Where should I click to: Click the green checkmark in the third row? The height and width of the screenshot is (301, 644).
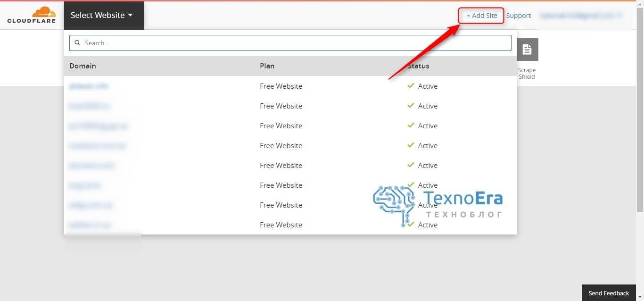[411, 125]
